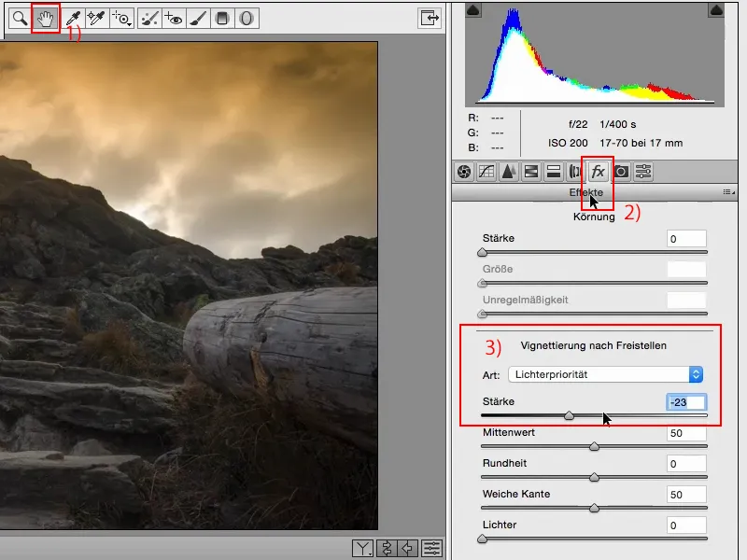Select the Spot Removal tool
747x560 pixels.
(x=149, y=19)
